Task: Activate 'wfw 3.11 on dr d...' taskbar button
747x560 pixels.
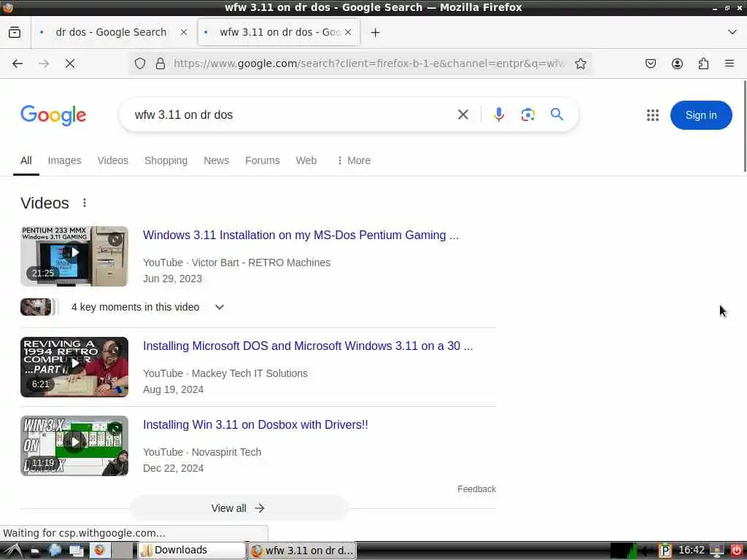Action: click(302, 551)
